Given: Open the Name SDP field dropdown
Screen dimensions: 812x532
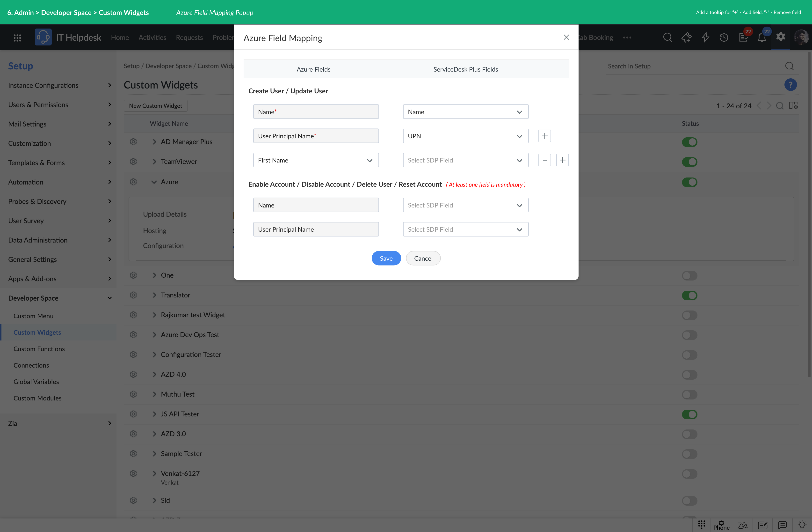Looking at the screenshot, I should click(465, 112).
